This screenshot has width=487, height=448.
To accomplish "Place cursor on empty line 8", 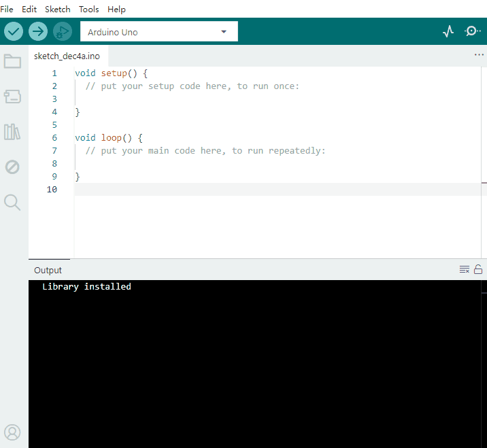I will pyautogui.click(x=278, y=164).
